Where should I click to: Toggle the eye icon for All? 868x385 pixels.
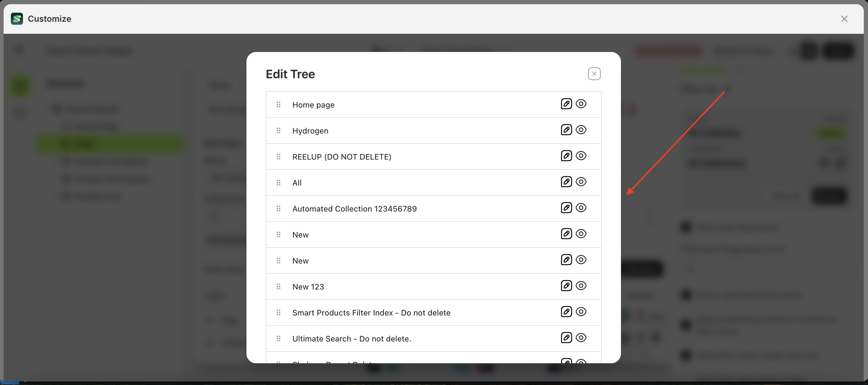[581, 182]
